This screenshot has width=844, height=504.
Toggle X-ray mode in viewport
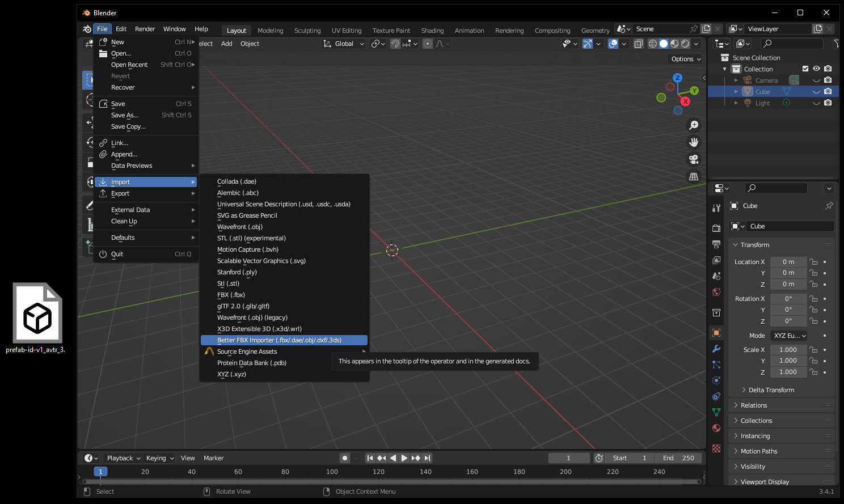tap(638, 44)
